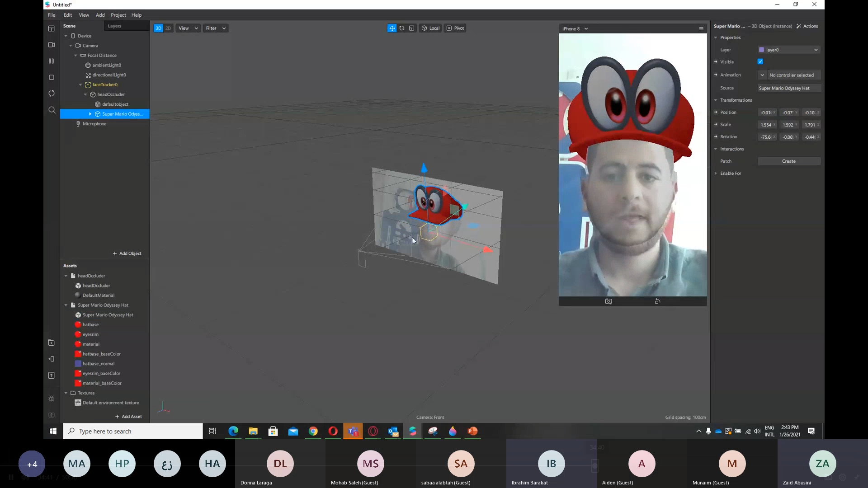Viewport: 868px width, 488px height.
Task: Open the File menu
Action: (52, 15)
